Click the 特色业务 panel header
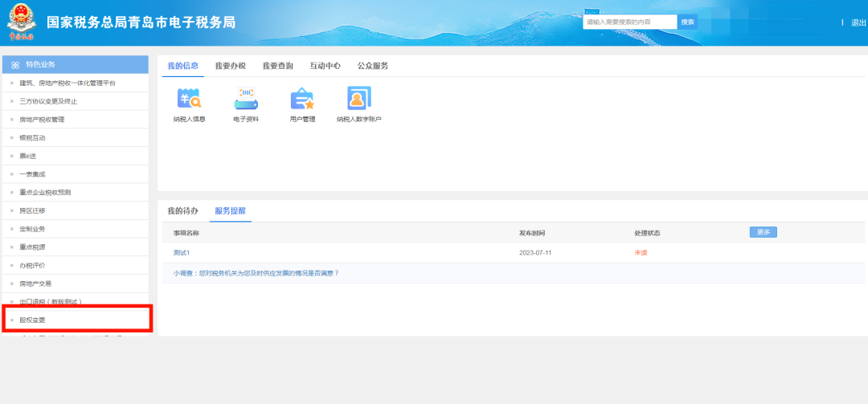Viewport: 868px width, 404px height. pyautogui.click(x=76, y=65)
